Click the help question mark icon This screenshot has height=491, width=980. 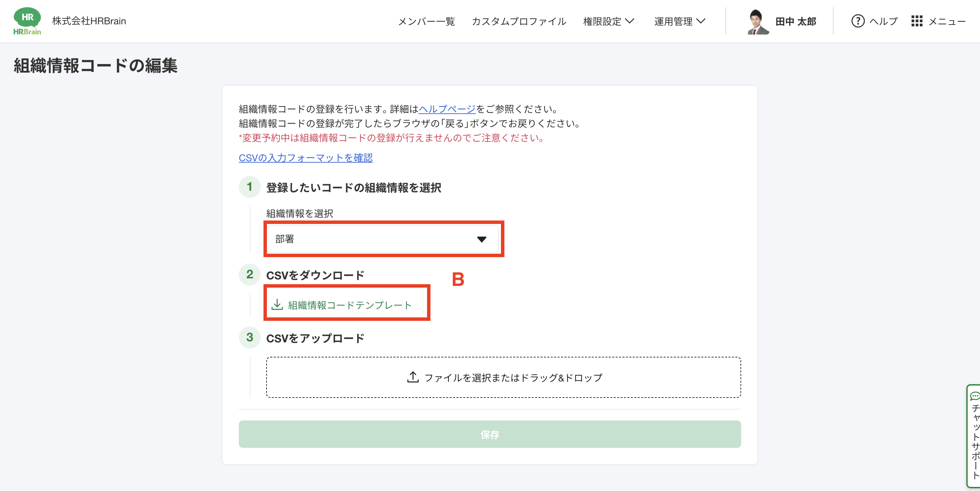click(x=857, y=21)
